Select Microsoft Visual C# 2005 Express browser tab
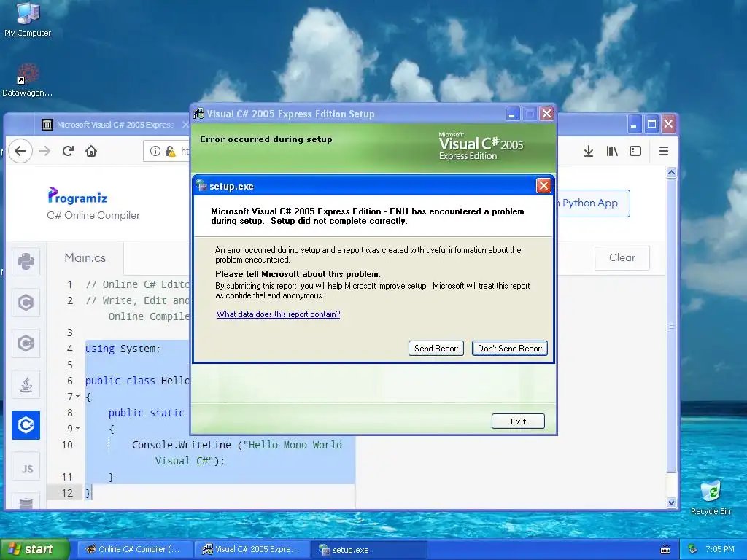Screen dimensions: 747x560 click(x=115, y=125)
